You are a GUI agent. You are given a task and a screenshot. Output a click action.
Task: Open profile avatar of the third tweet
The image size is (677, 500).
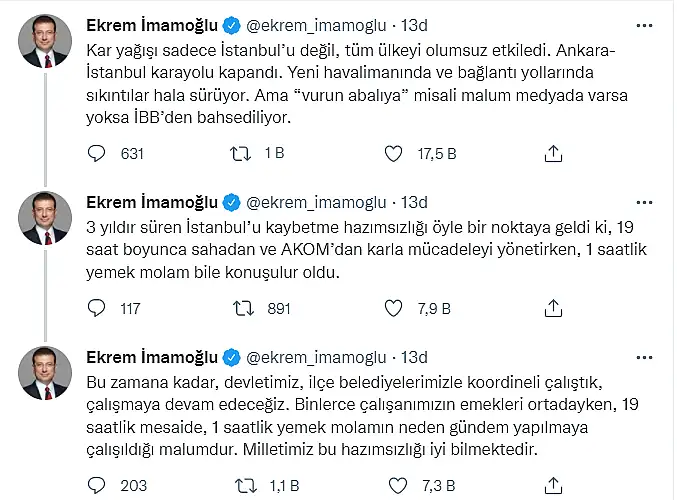tap(45, 373)
